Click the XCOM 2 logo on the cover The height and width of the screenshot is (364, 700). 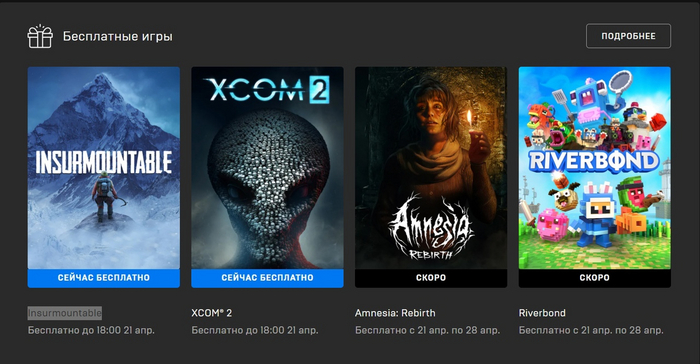point(267,89)
